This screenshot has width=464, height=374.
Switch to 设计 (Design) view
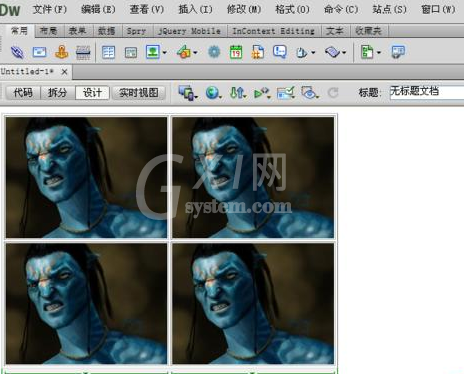[92, 93]
